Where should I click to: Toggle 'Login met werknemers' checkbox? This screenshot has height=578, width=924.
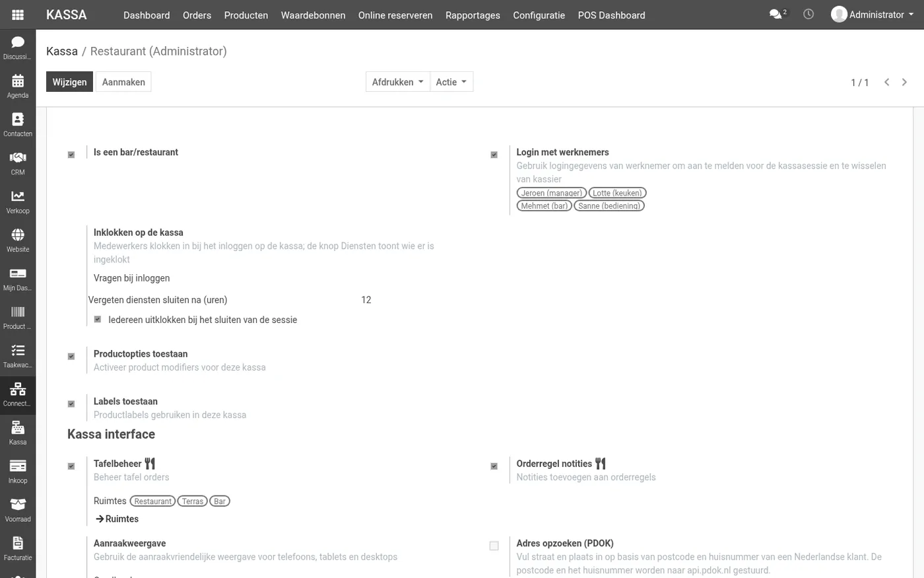tap(494, 155)
